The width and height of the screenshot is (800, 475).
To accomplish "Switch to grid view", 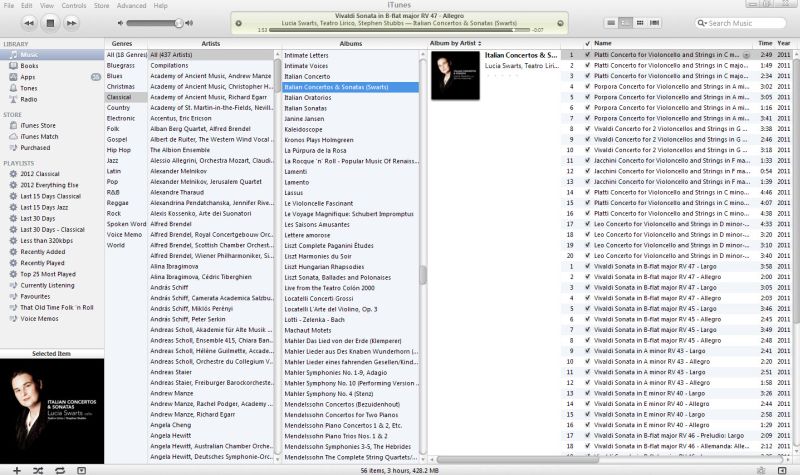I will [639, 23].
